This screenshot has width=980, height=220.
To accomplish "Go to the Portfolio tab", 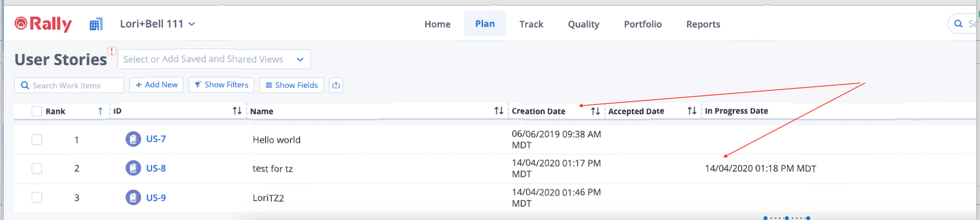I will 642,24.
